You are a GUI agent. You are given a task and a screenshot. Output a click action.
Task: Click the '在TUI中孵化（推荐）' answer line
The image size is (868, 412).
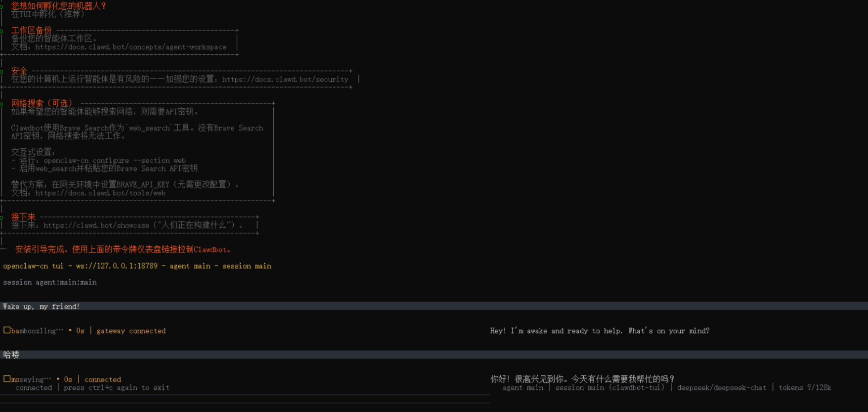[48, 14]
